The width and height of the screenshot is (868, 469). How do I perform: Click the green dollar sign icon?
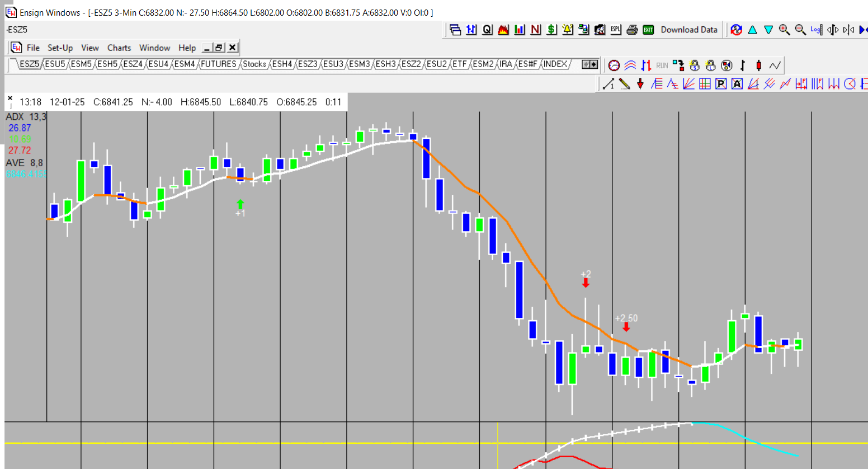551,30
